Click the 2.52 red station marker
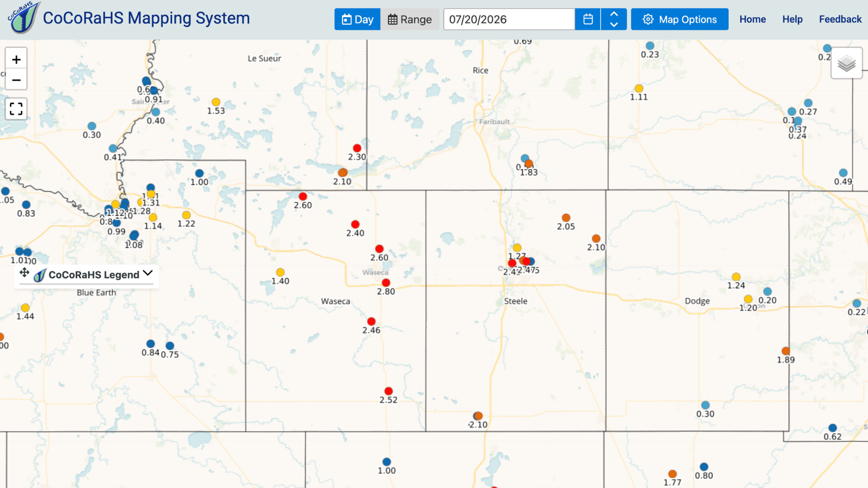The image size is (868, 488). pyautogui.click(x=389, y=391)
